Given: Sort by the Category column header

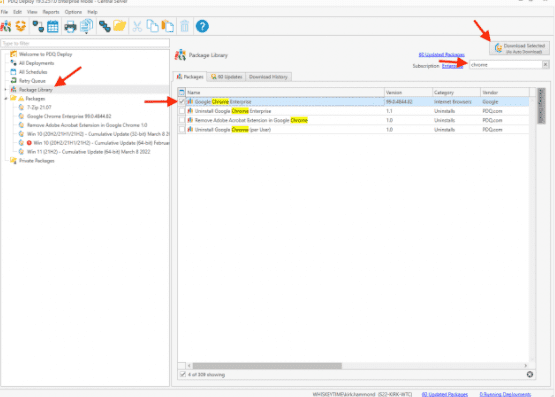Looking at the screenshot, I should [x=457, y=92].
